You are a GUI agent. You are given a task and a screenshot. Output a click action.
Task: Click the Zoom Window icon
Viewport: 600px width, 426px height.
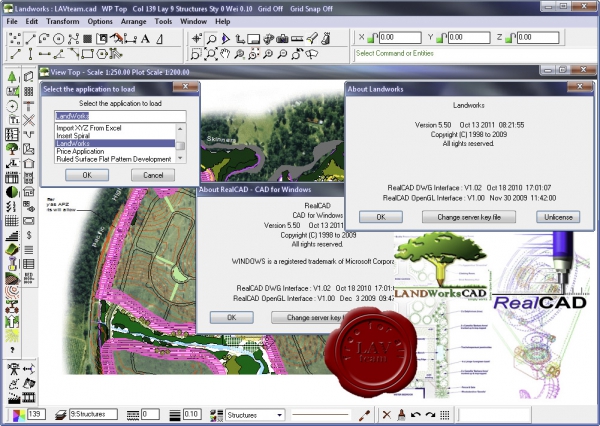point(196,54)
